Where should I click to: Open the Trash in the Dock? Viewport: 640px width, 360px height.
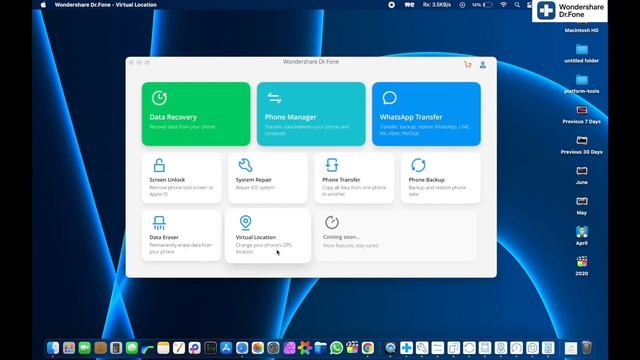587,348
